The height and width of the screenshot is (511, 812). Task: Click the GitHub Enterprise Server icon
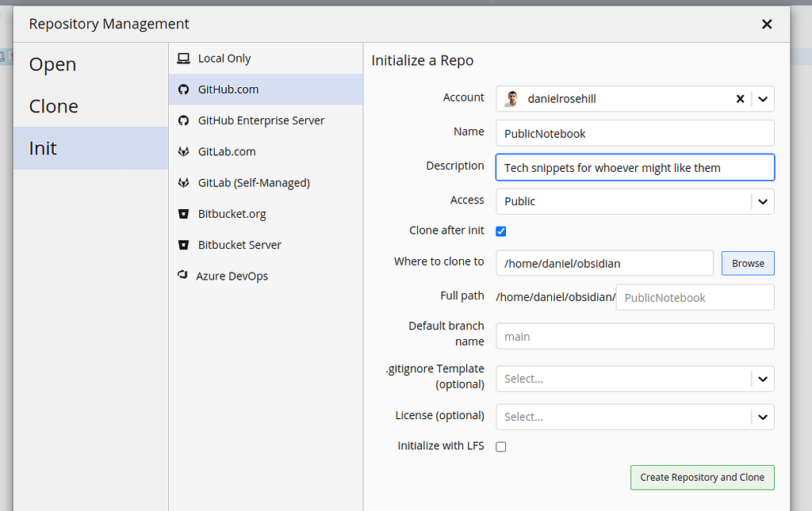point(184,120)
